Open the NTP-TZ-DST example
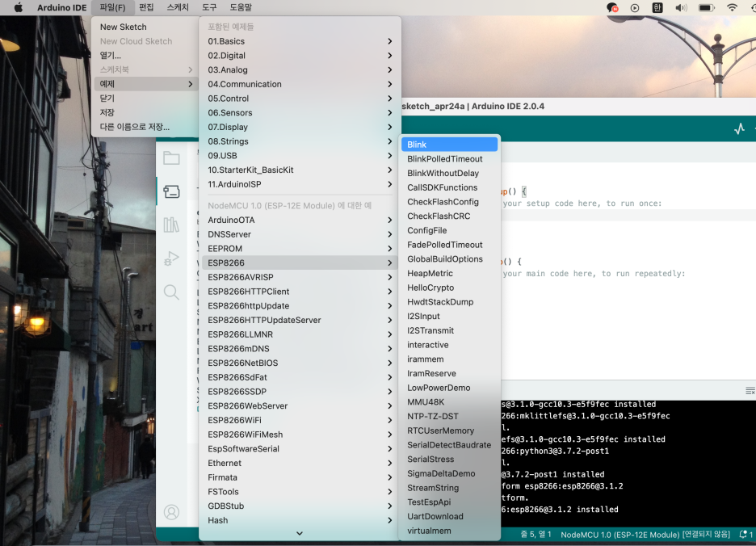Image resolution: width=756 pixels, height=546 pixels. [449, 416]
